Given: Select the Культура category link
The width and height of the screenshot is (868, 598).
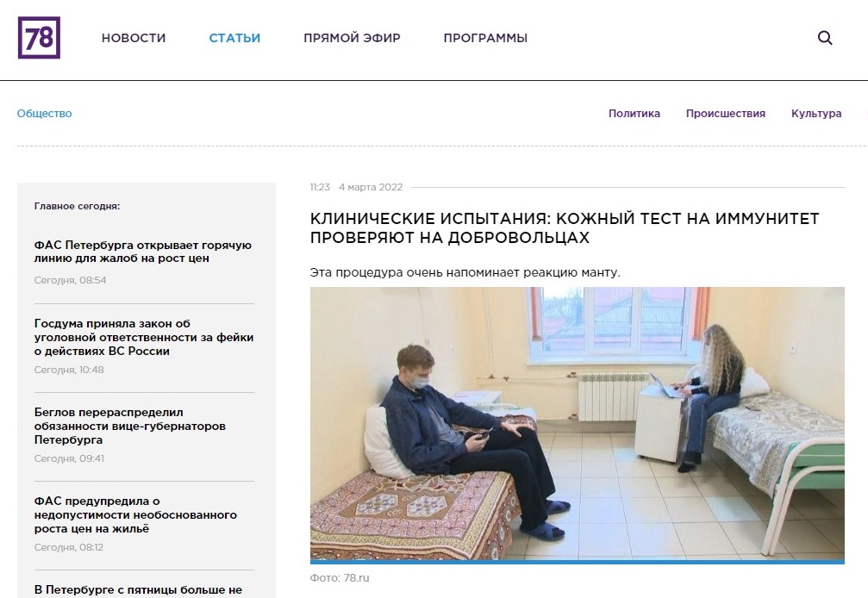Looking at the screenshot, I should (x=816, y=114).
